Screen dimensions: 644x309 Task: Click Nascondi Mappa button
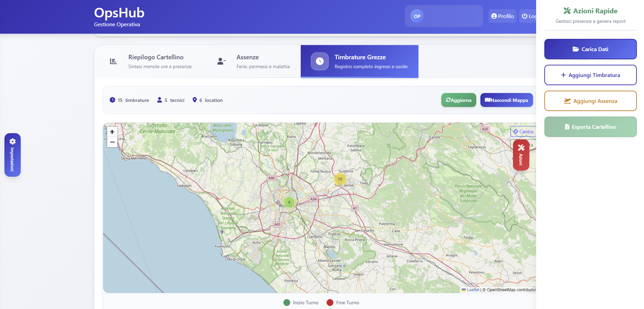coord(507,100)
